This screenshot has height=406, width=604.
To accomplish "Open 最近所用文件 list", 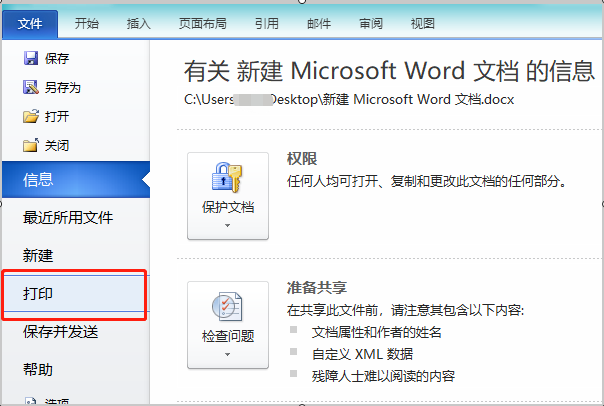I will pos(68,218).
